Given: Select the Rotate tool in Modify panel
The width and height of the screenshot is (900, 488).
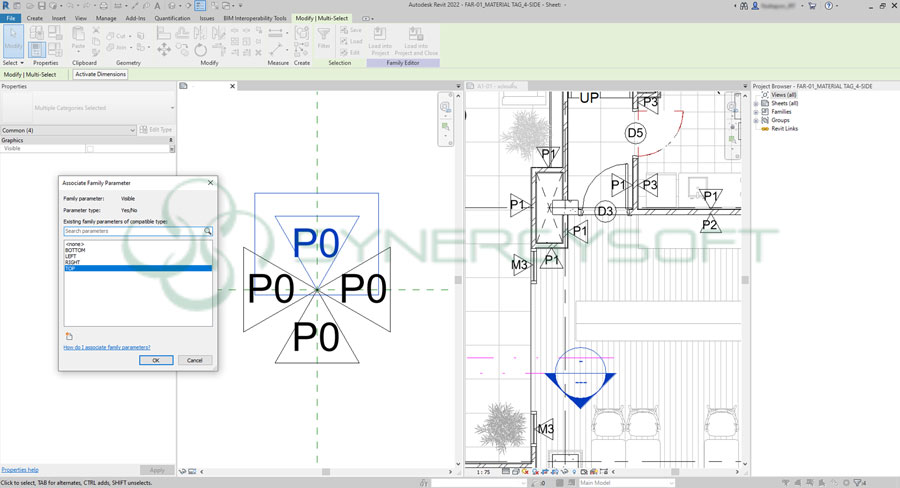Looking at the screenshot, I should (201, 49).
